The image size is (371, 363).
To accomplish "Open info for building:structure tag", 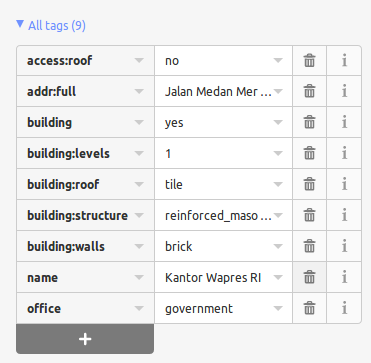I will click(344, 215).
